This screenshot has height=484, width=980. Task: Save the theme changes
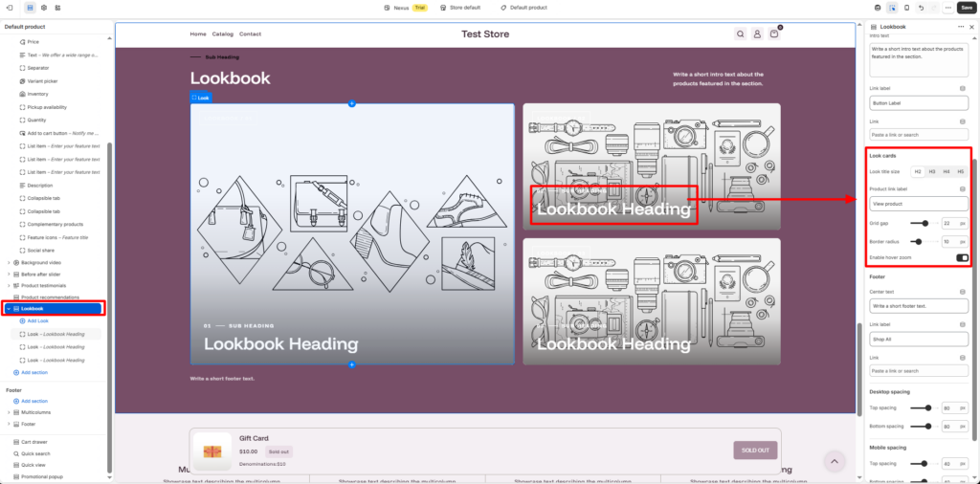(967, 8)
